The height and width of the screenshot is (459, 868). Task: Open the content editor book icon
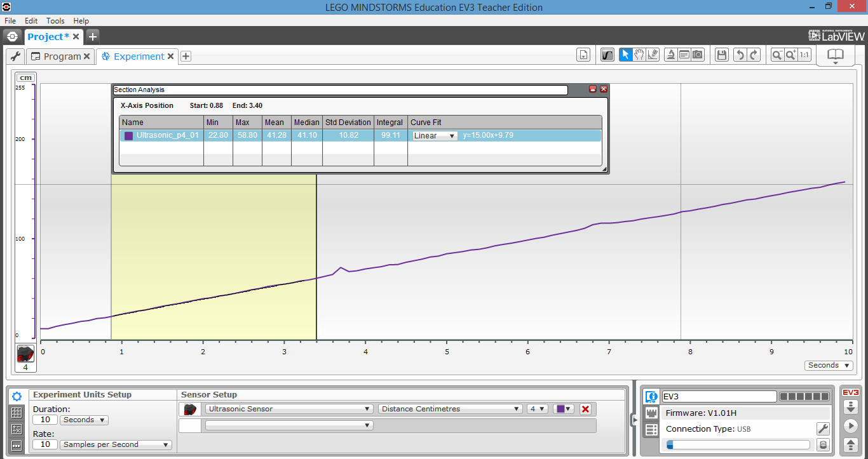coord(835,55)
